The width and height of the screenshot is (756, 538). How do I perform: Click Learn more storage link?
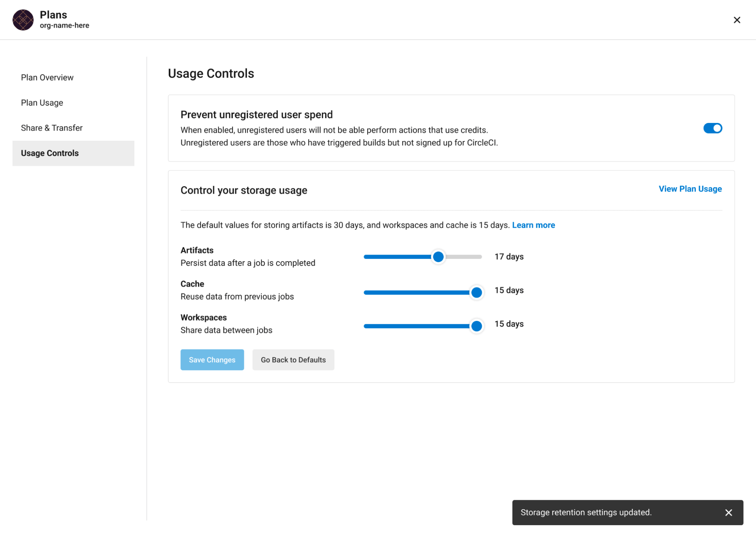(x=534, y=224)
